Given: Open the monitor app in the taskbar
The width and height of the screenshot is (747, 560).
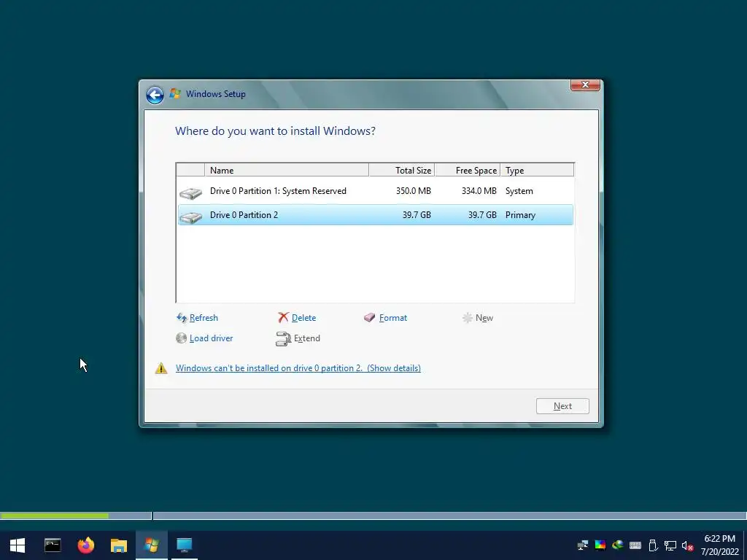Looking at the screenshot, I should click(x=184, y=545).
